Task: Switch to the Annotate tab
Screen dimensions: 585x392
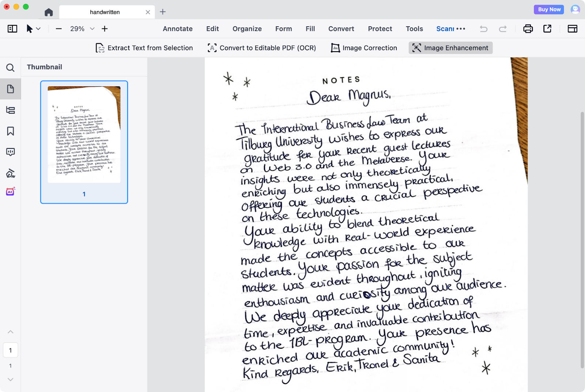Action: pyautogui.click(x=178, y=29)
